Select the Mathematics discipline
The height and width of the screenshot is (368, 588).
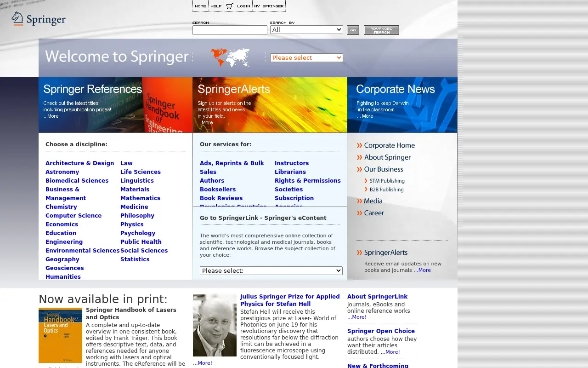pos(140,198)
